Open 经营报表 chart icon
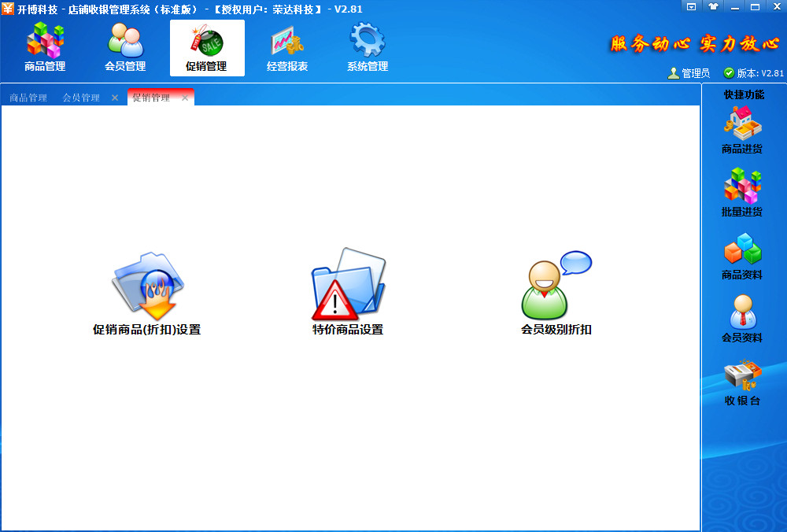 287,48
